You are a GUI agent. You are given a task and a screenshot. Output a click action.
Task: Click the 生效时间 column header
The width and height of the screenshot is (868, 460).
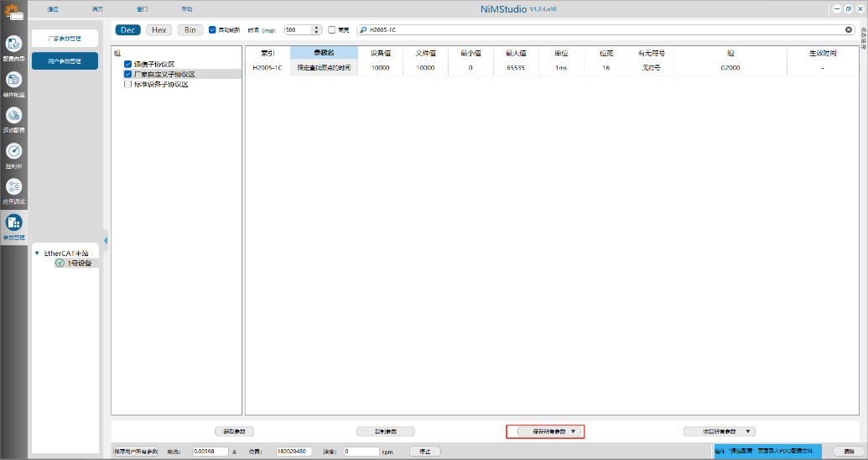point(823,53)
